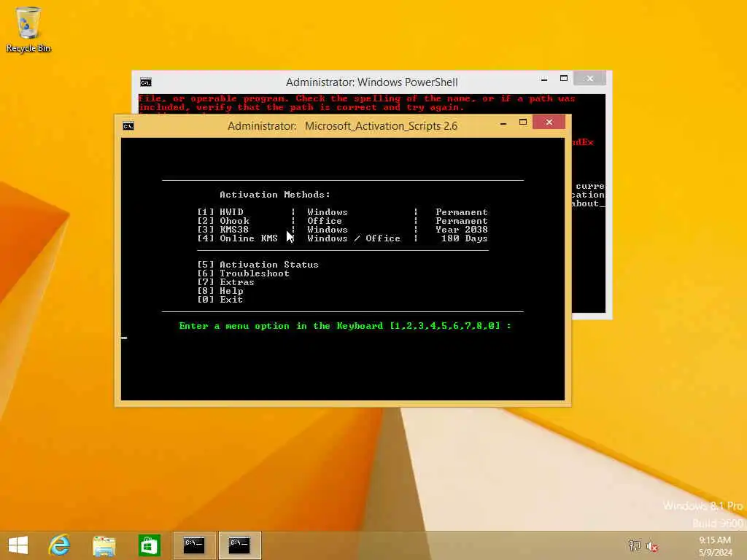Minimize the Activation Scripts window
Image resolution: width=747 pixels, height=560 pixels.
(x=503, y=122)
